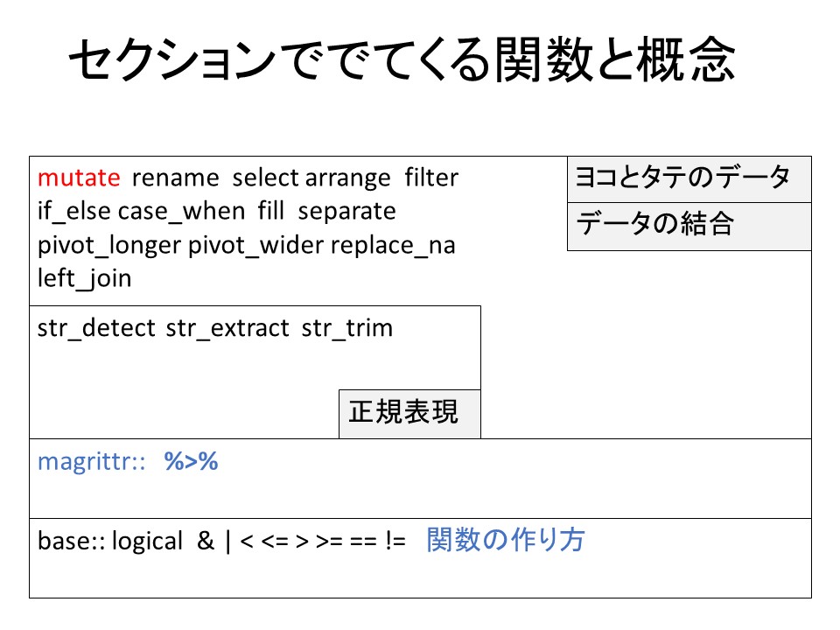Click the word separate
840x630 pixels.
(x=347, y=212)
